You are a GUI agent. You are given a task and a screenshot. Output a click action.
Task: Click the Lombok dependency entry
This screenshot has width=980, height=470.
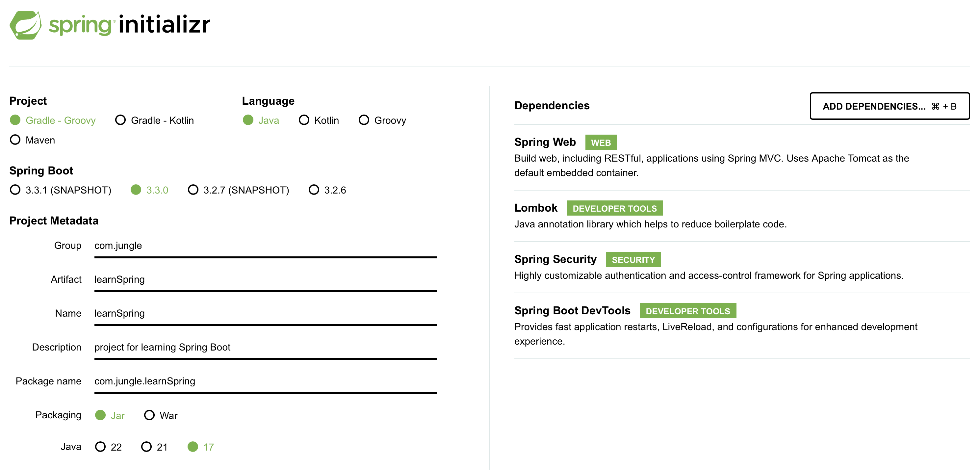536,208
